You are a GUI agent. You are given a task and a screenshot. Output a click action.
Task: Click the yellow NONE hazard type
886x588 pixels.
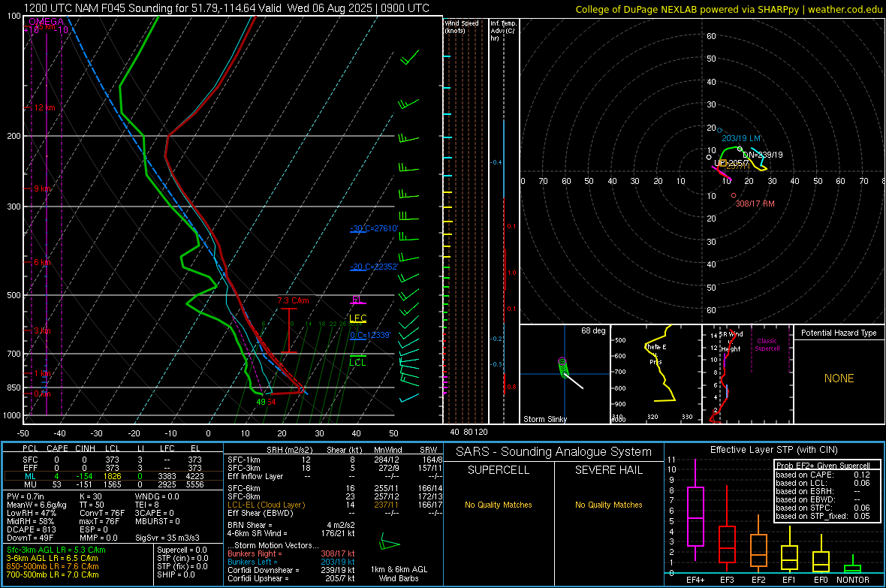point(839,378)
